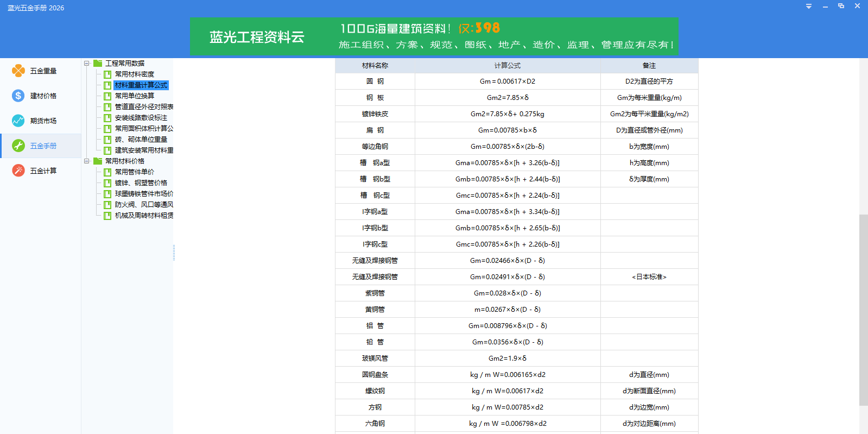The height and width of the screenshot is (434, 868).
Task: Open 管道直径外径对照表 tree entry
Action: coord(144,107)
